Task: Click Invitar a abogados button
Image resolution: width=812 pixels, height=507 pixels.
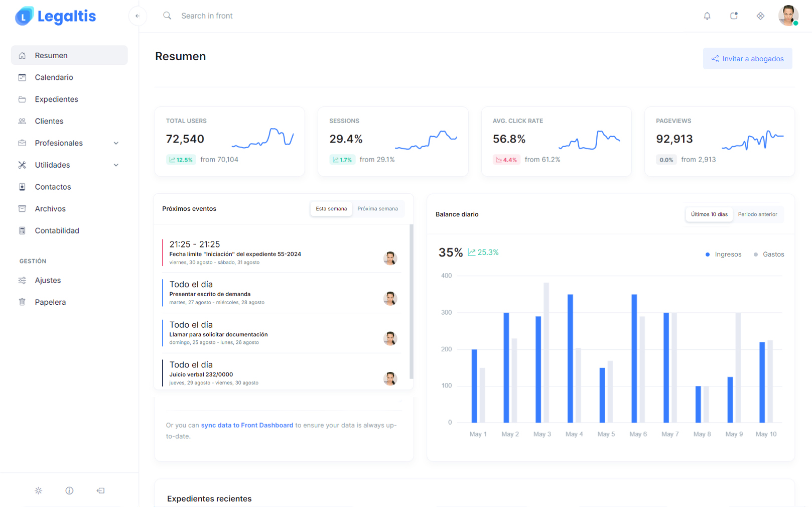Action: coord(747,59)
